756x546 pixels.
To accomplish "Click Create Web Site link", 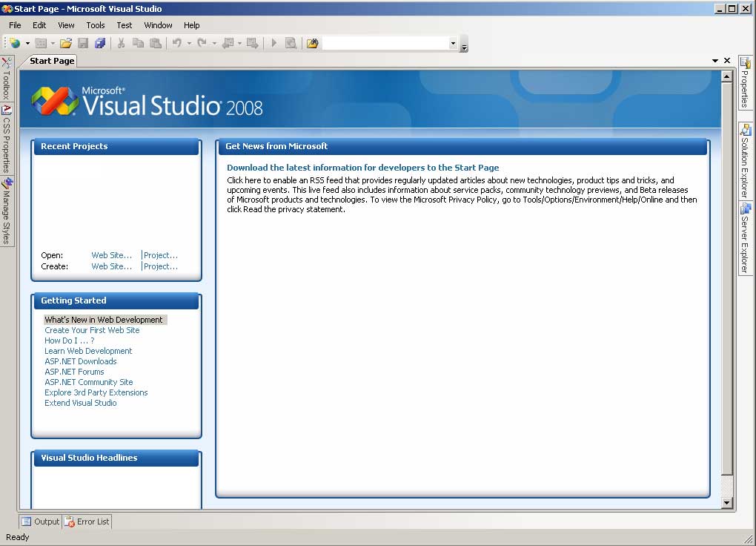I will pyautogui.click(x=111, y=266).
